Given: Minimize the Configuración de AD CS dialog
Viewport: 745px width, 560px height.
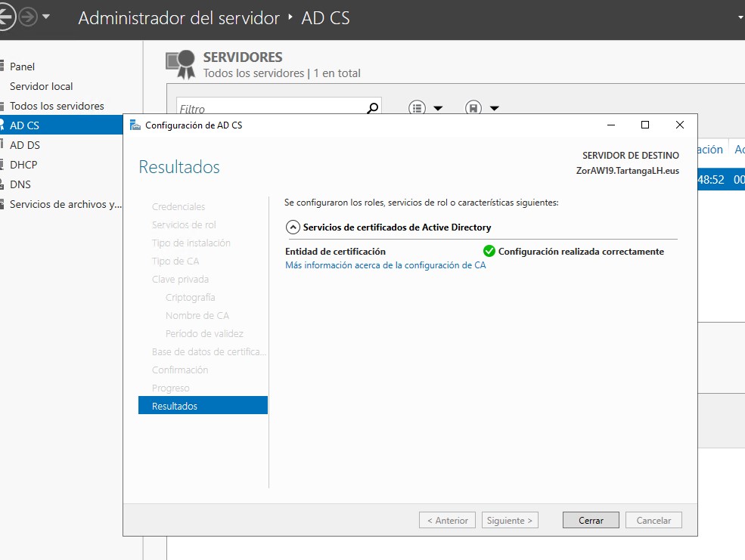Looking at the screenshot, I should click(x=611, y=125).
